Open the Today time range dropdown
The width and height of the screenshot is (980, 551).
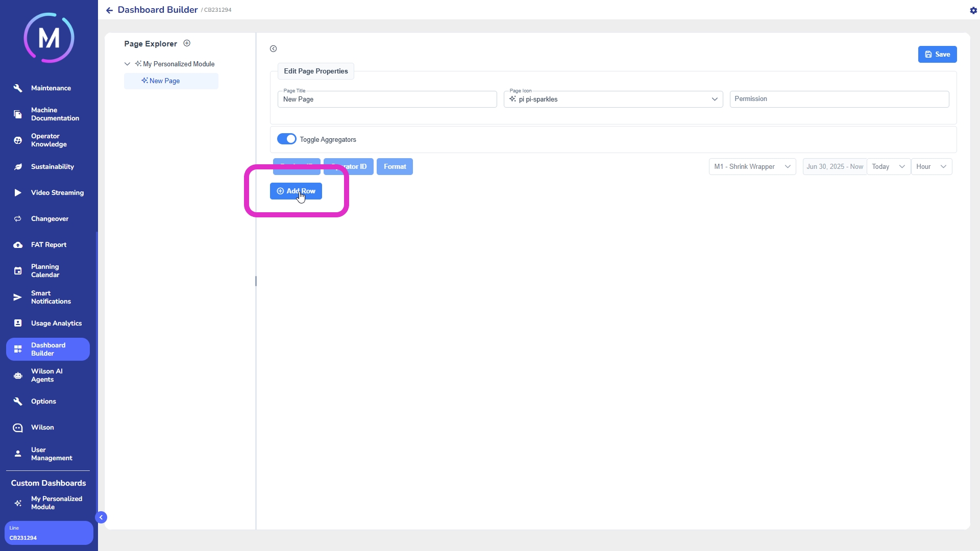pos(888,167)
